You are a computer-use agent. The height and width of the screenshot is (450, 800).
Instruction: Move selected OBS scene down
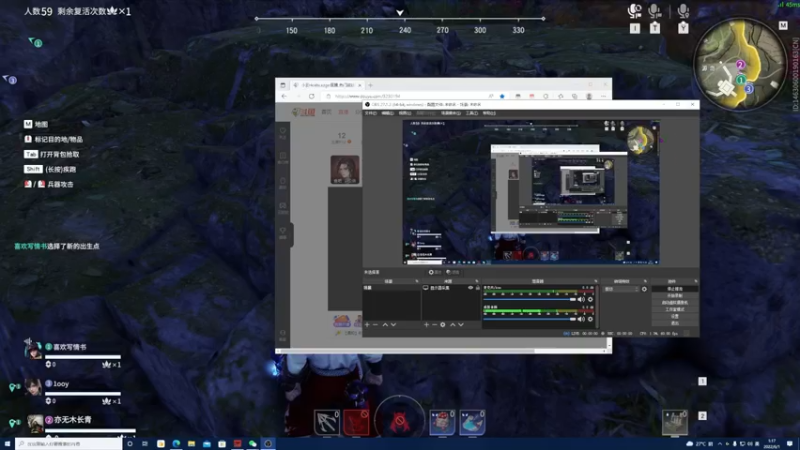pyautogui.click(x=393, y=324)
